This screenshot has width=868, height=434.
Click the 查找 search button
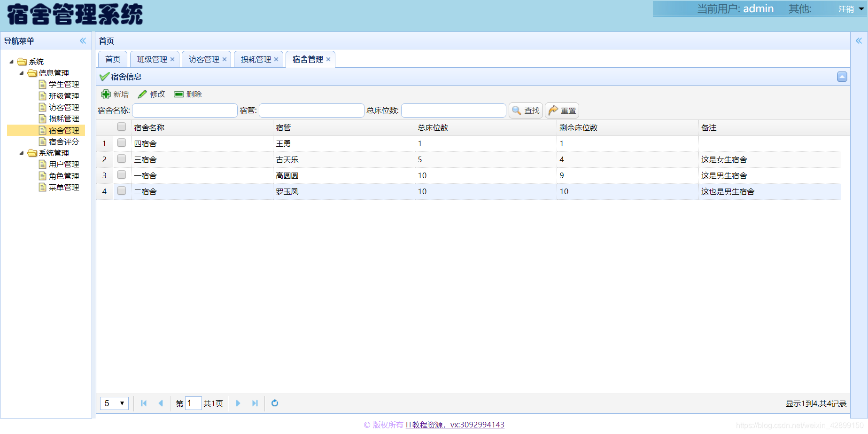(x=526, y=110)
